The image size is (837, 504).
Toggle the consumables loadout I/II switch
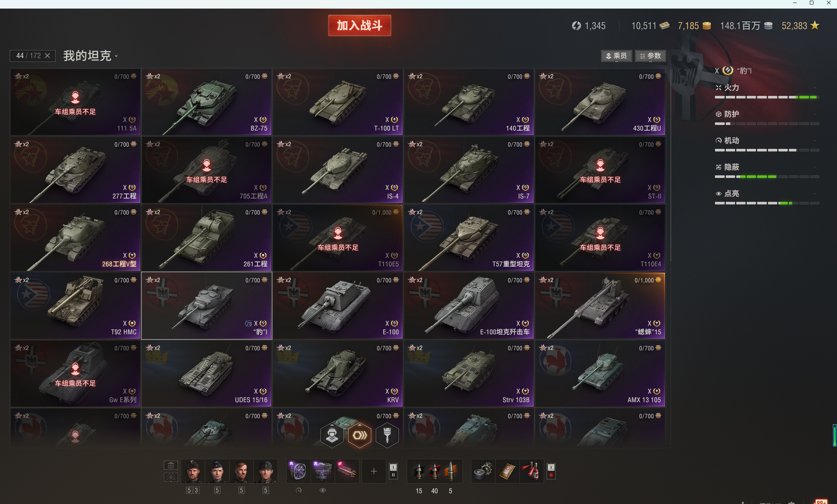pyautogui.click(x=551, y=471)
